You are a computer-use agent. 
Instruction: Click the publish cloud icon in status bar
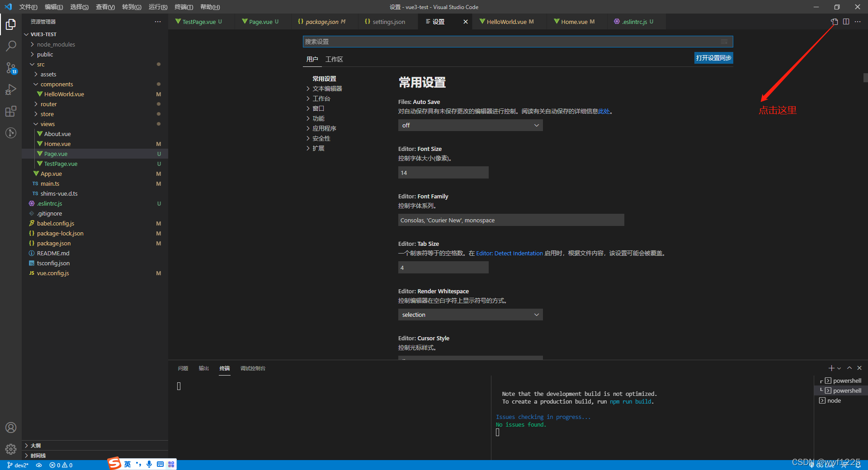(x=39, y=465)
